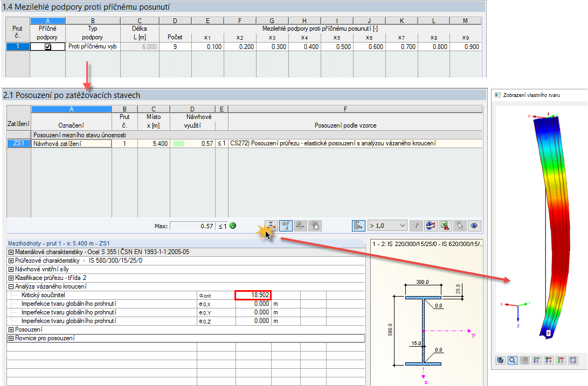Expand the Posouzení tree row
Screen dimensions: 588x386
[x=11, y=330]
